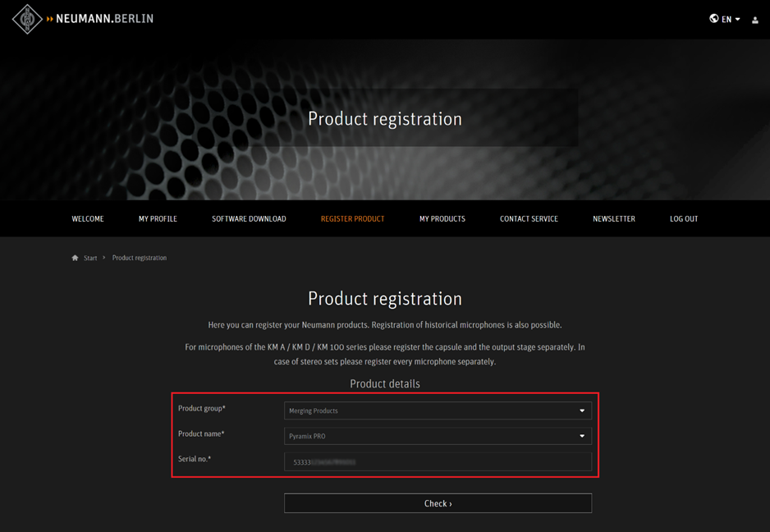Image resolution: width=770 pixels, height=532 pixels.
Task: Click into the Serial no. input field
Action: point(437,462)
